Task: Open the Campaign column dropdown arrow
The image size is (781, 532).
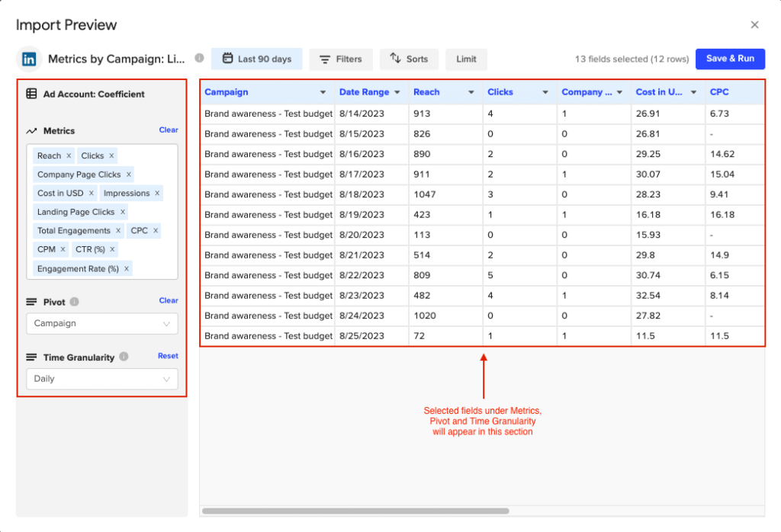Action: pyautogui.click(x=323, y=92)
